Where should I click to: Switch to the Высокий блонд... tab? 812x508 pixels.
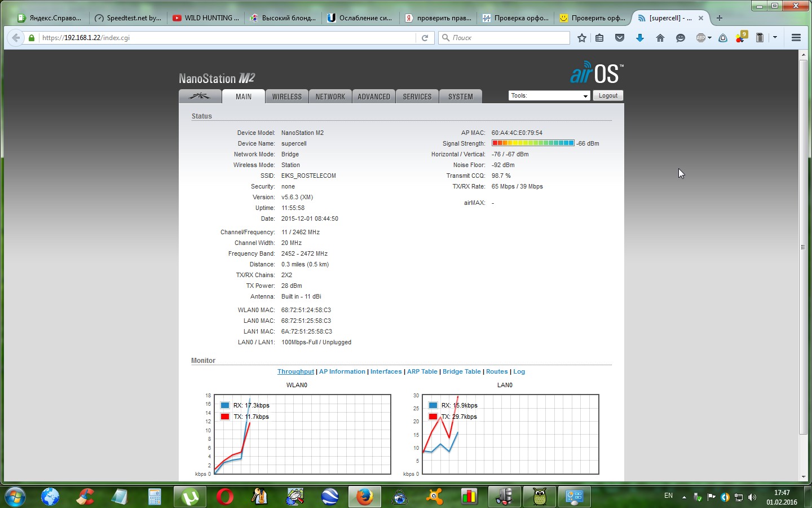283,18
